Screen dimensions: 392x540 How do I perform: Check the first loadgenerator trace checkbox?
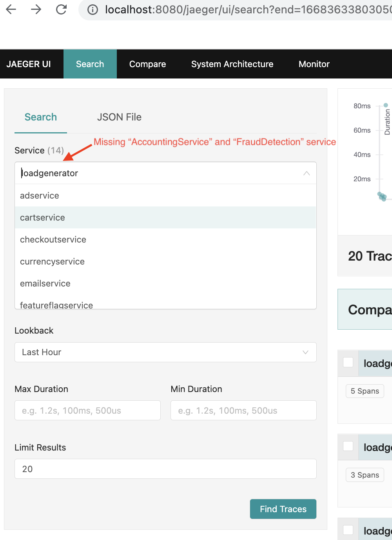coord(348,363)
